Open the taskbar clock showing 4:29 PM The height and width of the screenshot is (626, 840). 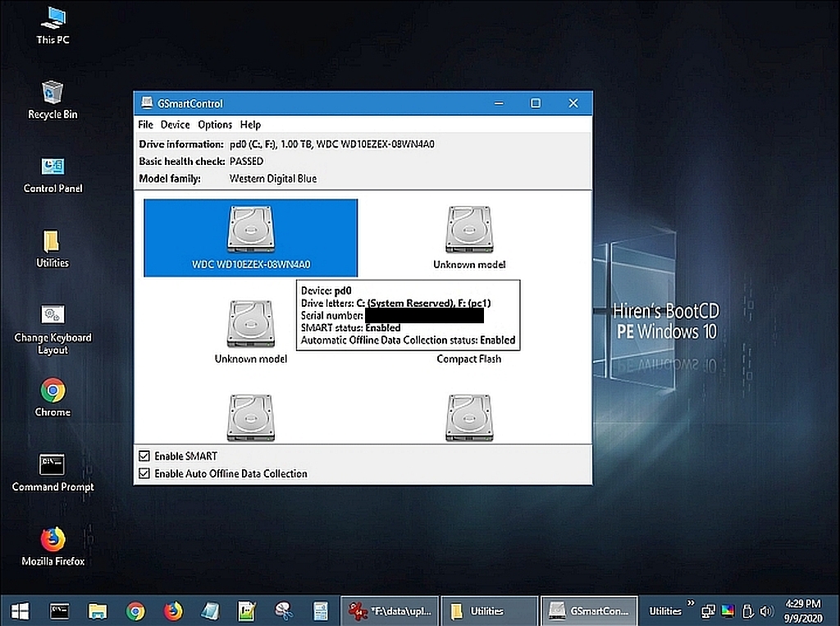point(802,611)
